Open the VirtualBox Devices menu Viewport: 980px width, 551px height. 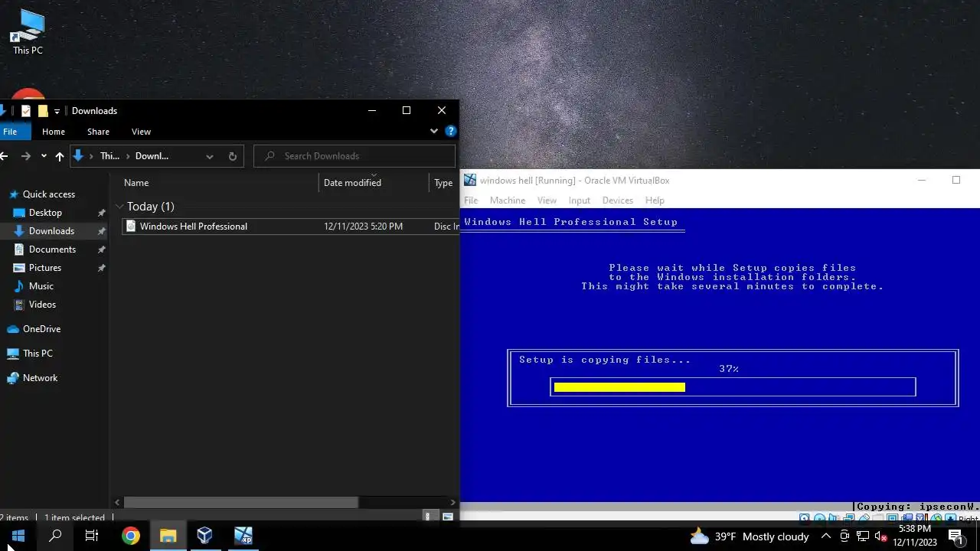pos(617,201)
